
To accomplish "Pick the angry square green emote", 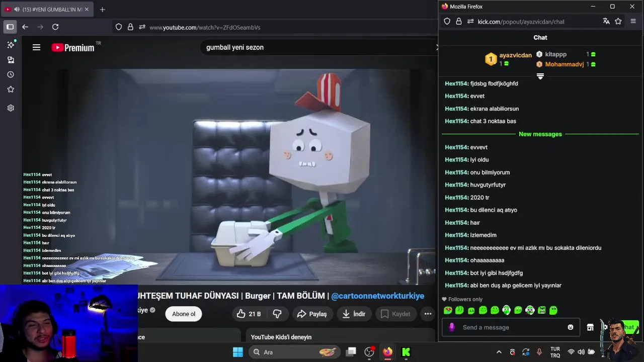I will pos(542,310).
